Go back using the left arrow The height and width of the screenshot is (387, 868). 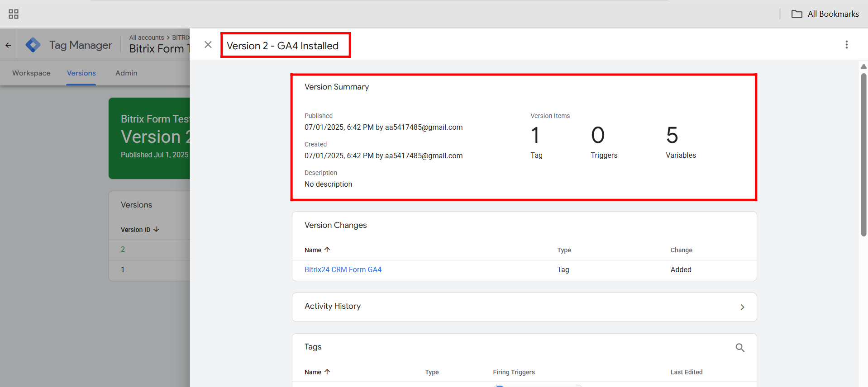[x=8, y=45]
